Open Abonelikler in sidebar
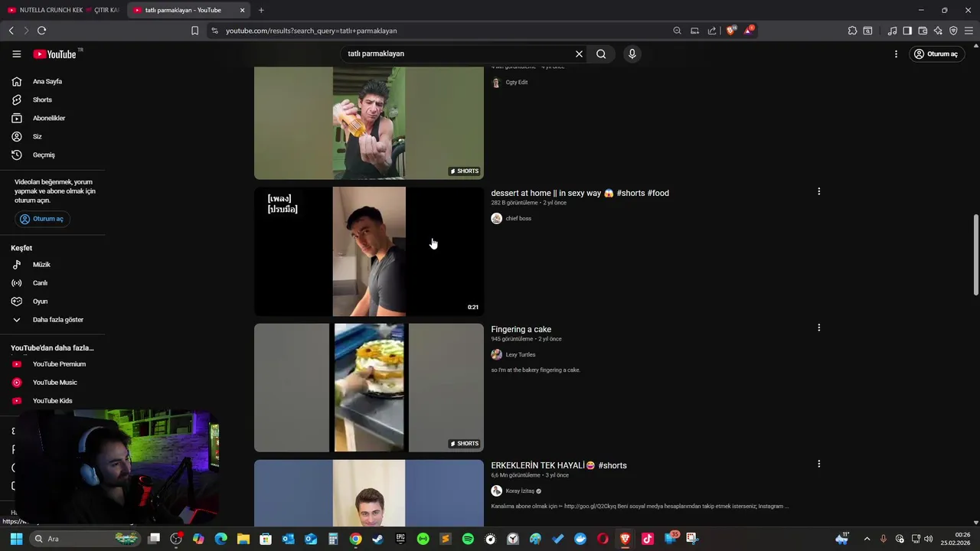The height and width of the screenshot is (551, 980). point(48,118)
